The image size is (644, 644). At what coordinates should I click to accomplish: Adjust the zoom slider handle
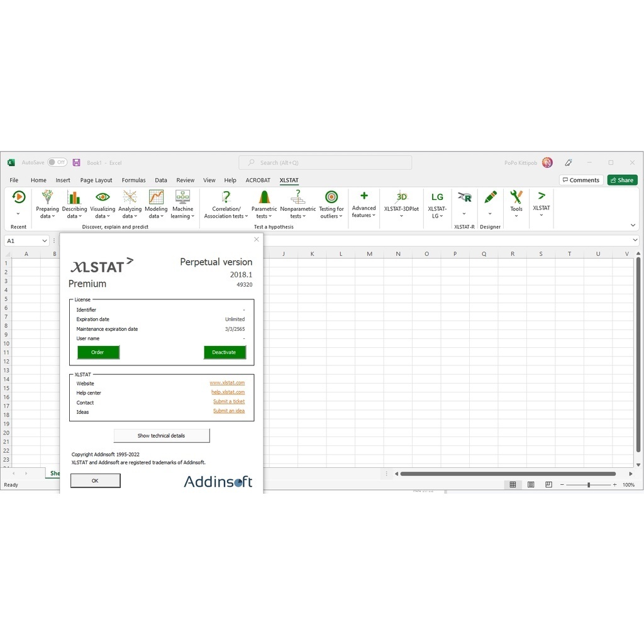pos(589,485)
